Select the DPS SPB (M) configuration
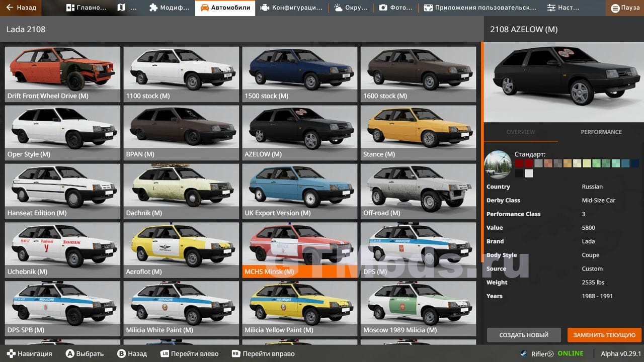The height and width of the screenshot is (362, 644). (x=62, y=308)
